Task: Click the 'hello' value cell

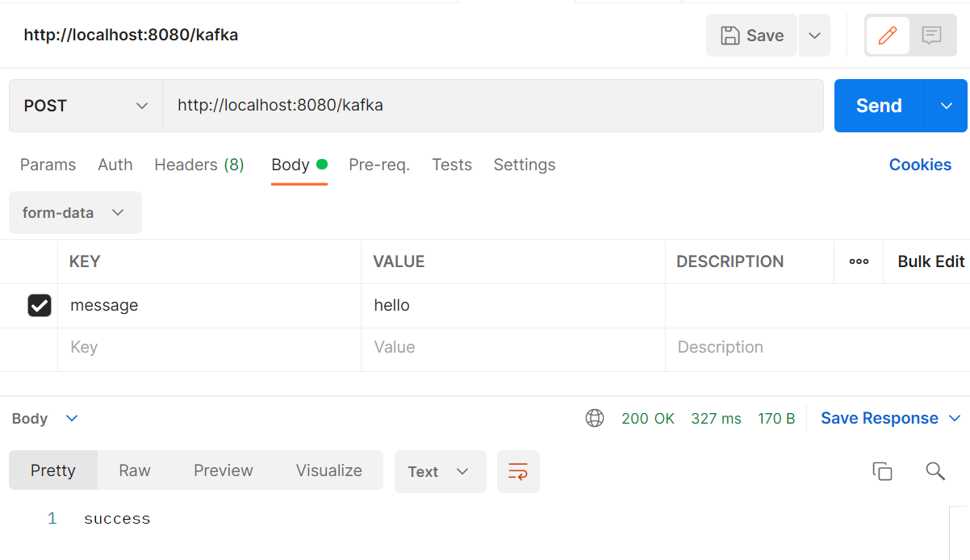Action: [x=513, y=306]
